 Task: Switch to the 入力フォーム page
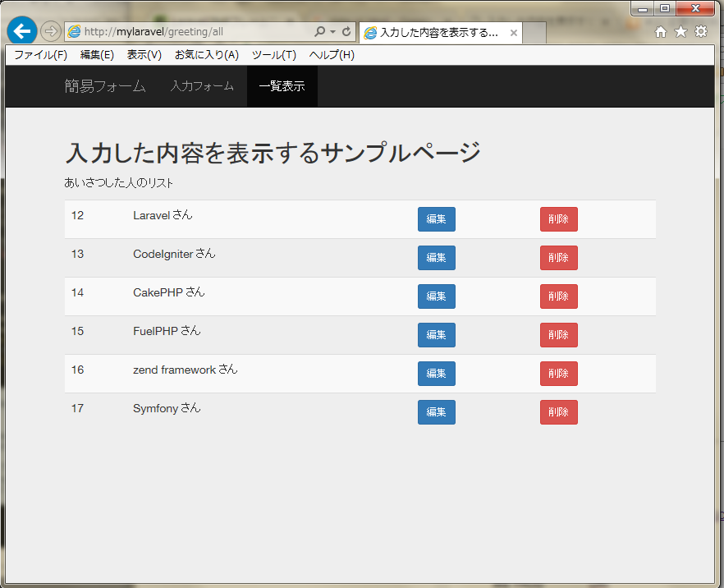point(201,85)
